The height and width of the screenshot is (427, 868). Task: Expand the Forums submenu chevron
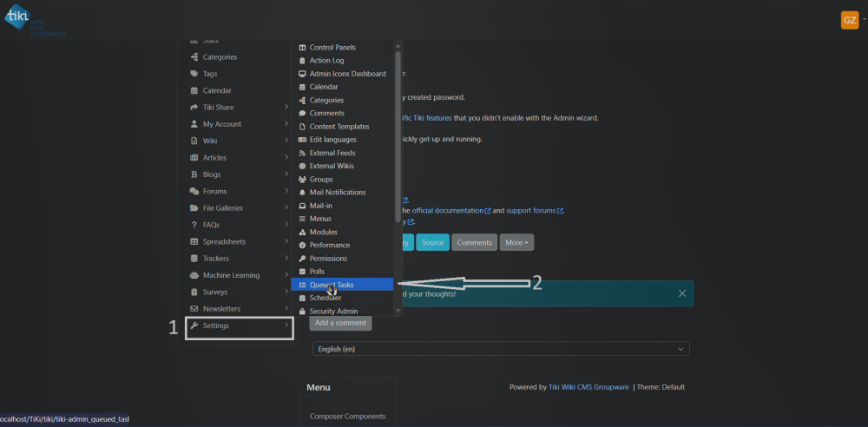(x=286, y=191)
